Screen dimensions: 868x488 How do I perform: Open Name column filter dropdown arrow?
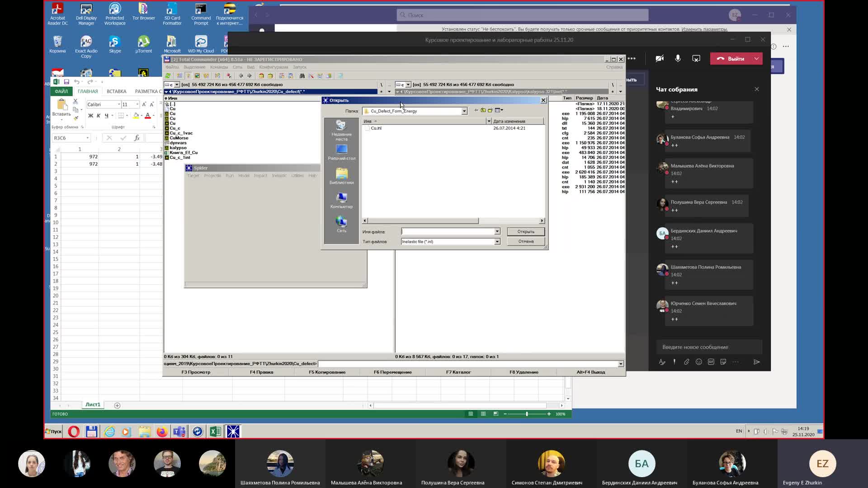(x=488, y=121)
